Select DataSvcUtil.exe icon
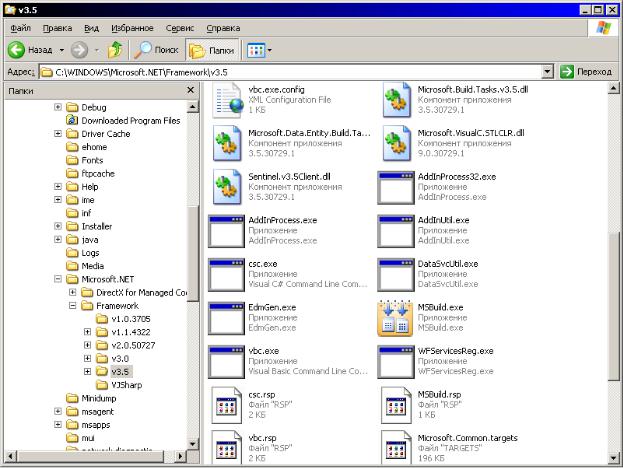This screenshot has width=623, height=468. 396,275
